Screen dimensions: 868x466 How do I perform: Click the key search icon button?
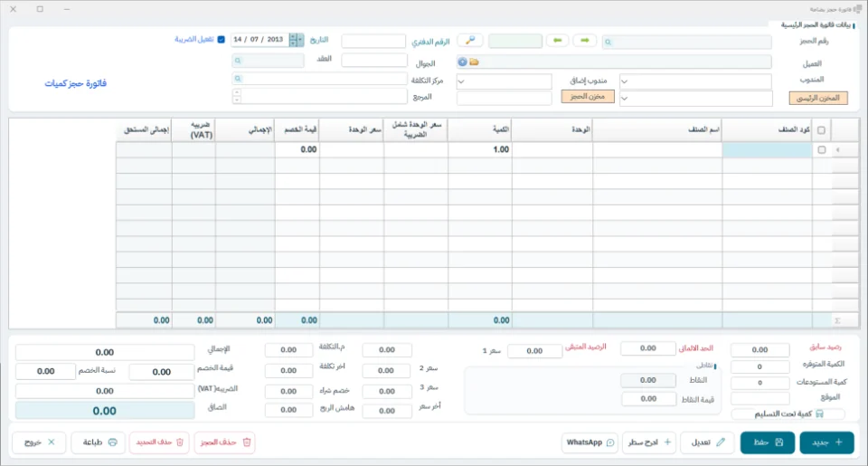coord(470,41)
